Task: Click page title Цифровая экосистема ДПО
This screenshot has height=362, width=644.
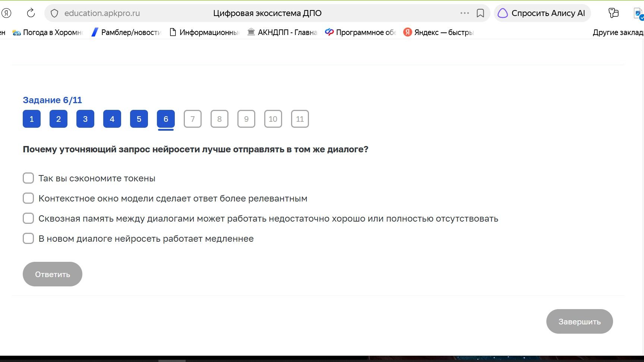Action: tap(267, 13)
